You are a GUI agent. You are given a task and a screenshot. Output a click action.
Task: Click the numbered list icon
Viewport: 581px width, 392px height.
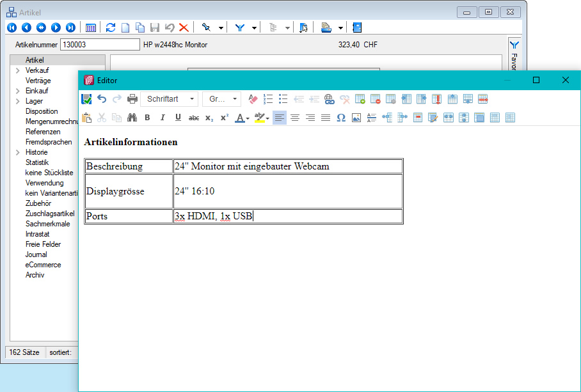268,99
